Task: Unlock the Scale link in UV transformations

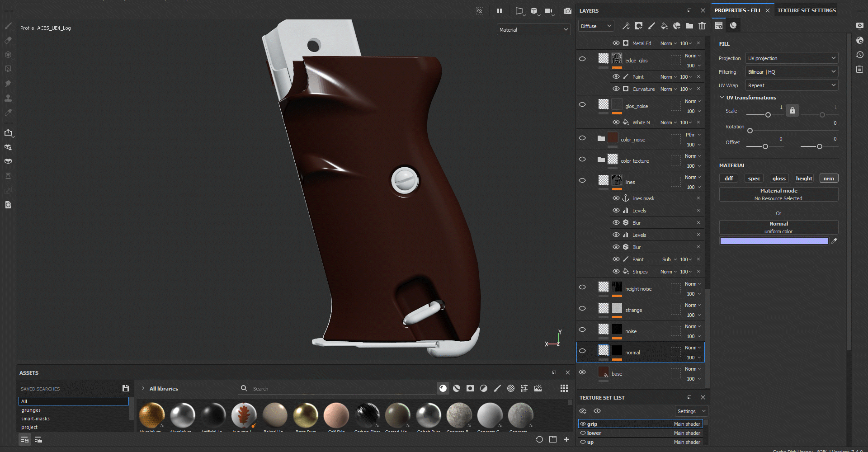Action: pos(792,110)
